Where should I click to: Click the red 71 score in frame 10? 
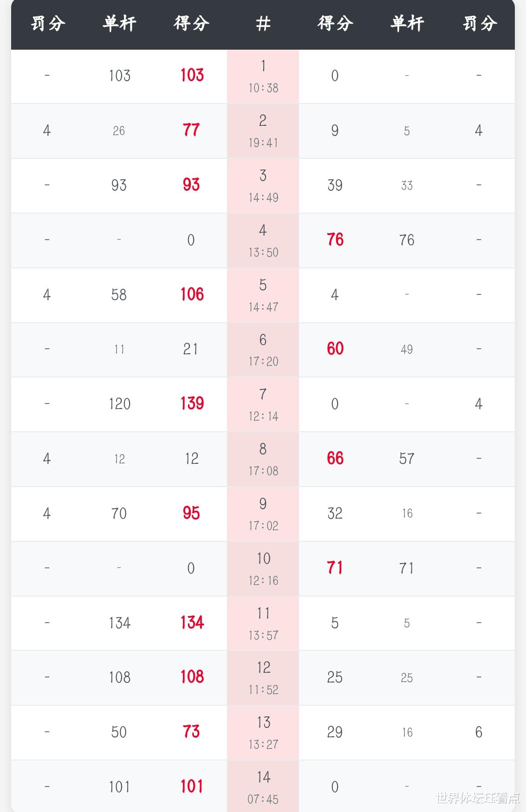tap(335, 568)
